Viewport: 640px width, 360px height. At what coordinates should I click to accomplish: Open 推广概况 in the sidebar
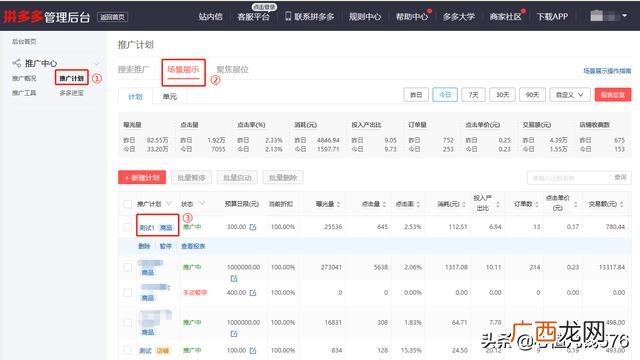[x=24, y=78]
